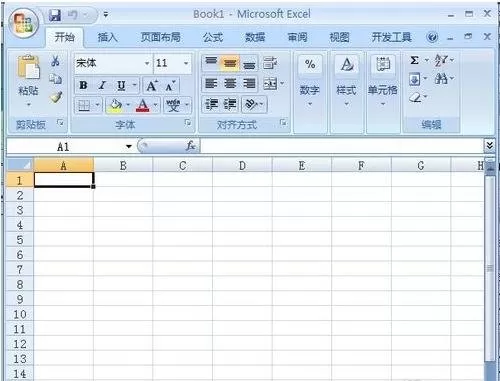Viewport: 500px width, 381px height.
Task: Toggle middle vertical alignment
Action: click(230, 63)
